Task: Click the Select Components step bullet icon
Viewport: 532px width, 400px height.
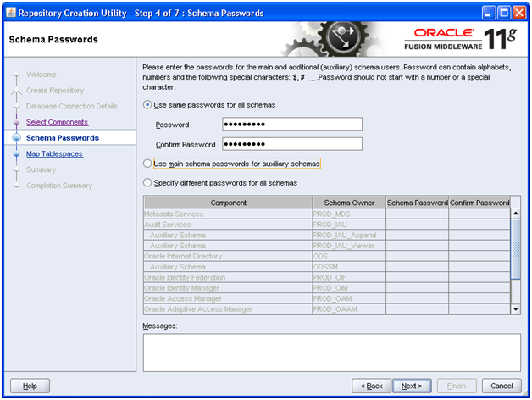Action: [16, 122]
